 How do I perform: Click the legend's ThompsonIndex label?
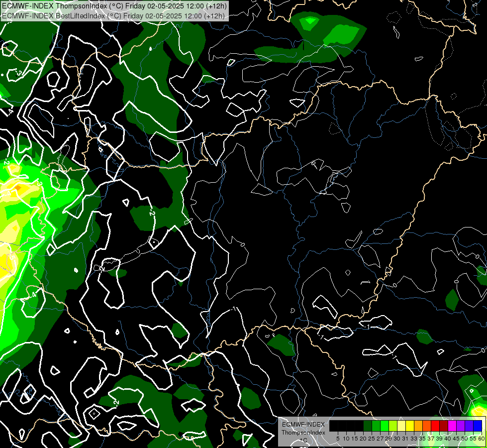303,433
